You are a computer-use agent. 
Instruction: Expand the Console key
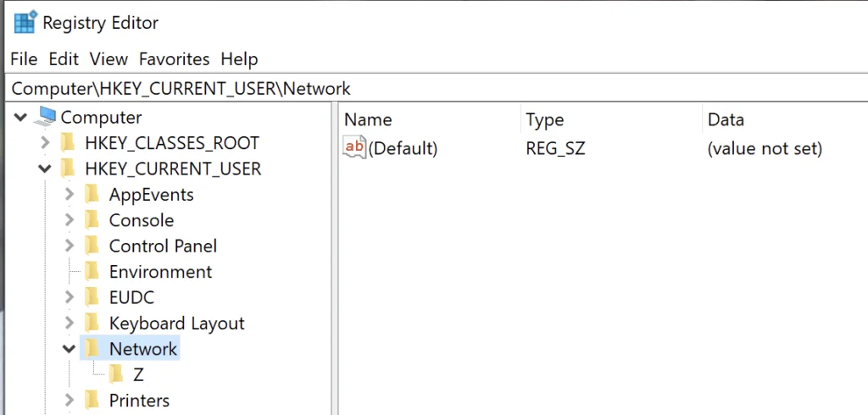70,219
